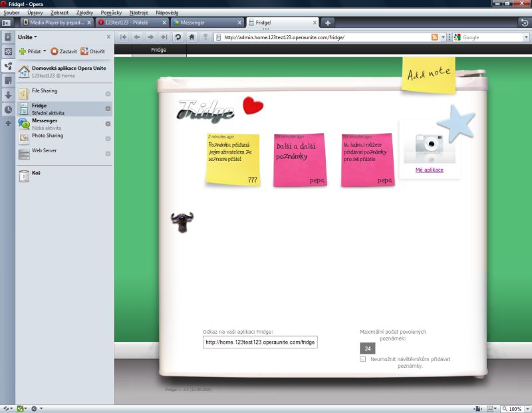Select the Unite panel icon in the sidebar
The image size is (532, 413).
(x=8, y=66)
